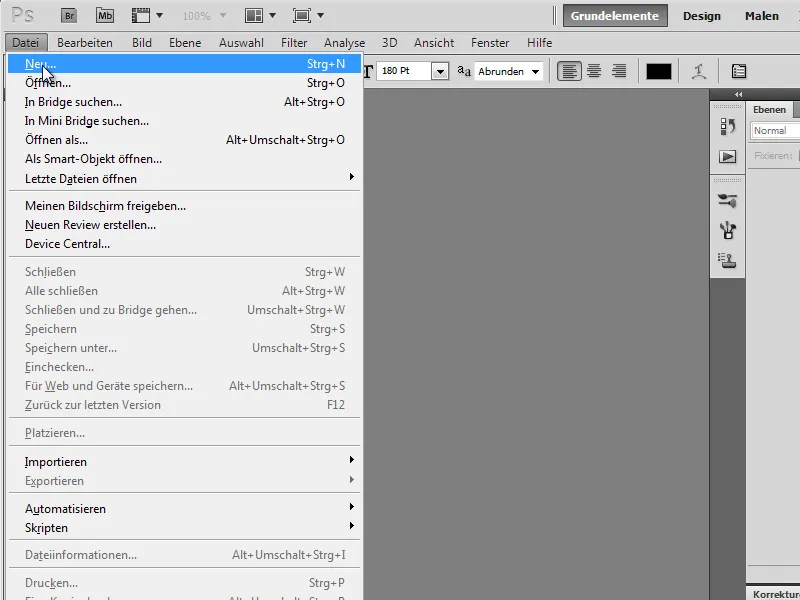Click the Screen Mode icon
This screenshot has width=800, height=600.
302,16
